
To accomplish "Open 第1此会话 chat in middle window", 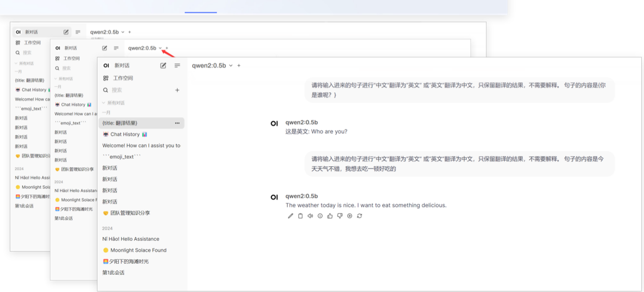I will pyautogui.click(x=64, y=219).
